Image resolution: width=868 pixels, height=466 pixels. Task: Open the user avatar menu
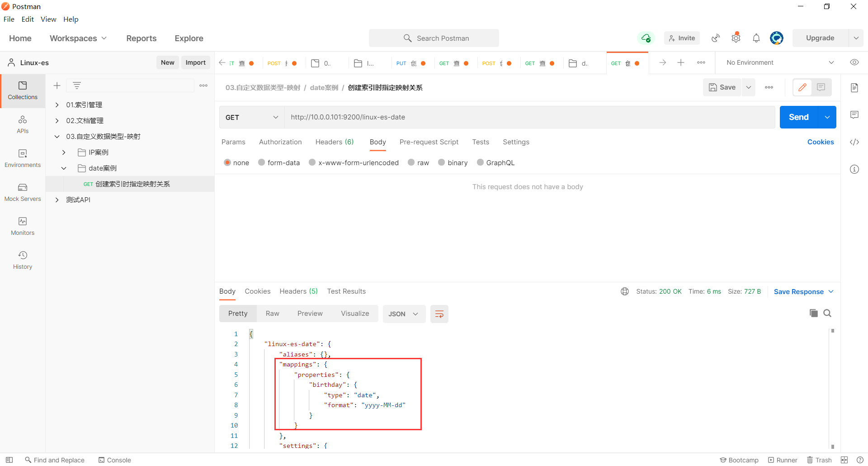[777, 38]
